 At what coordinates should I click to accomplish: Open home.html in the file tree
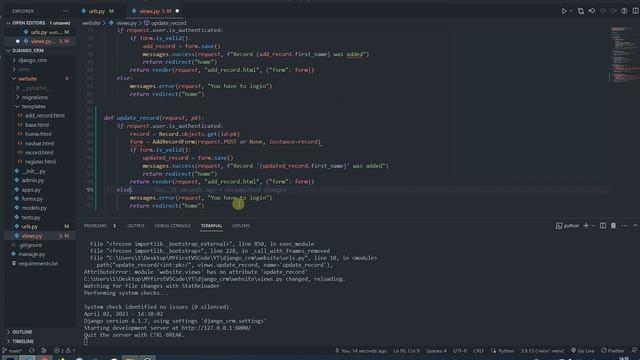click(x=38, y=134)
